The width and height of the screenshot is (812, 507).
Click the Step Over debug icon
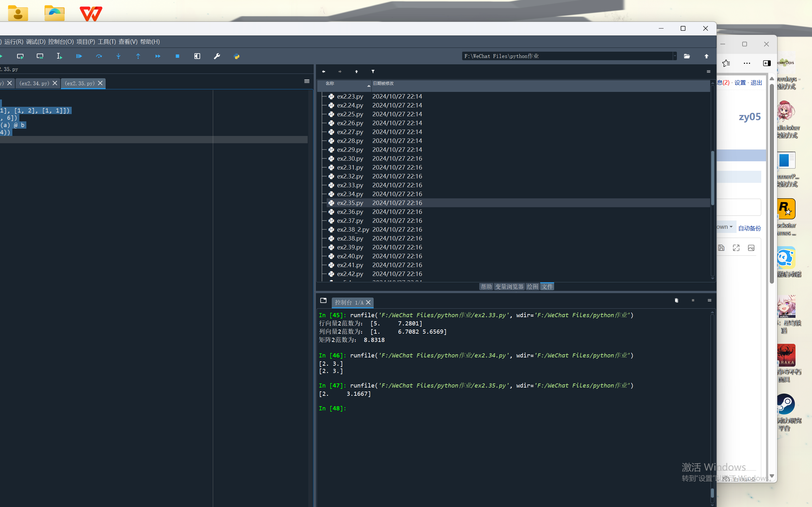99,56
